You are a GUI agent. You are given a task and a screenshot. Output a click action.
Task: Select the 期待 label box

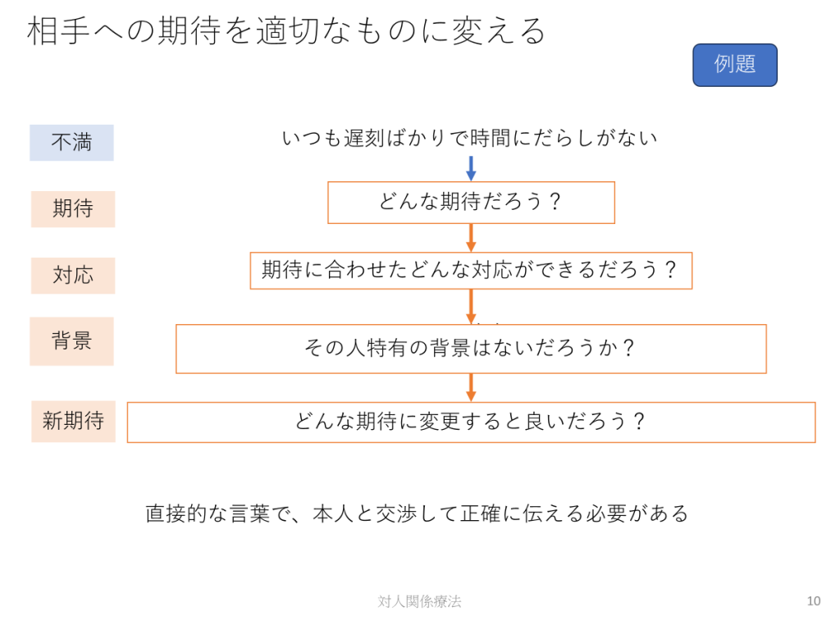pos(73,209)
